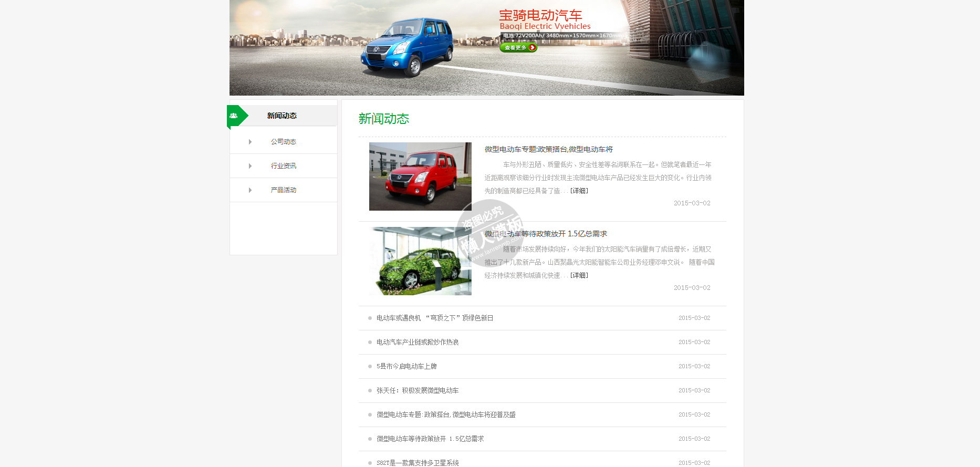Click the 新闻动态 green page heading
The height and width of the screenshot is (467, 980).
[x=384, y=119]
